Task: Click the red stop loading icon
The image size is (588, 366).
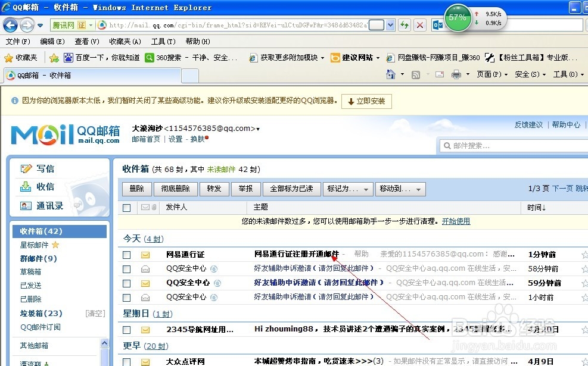Action: point(420,25)
